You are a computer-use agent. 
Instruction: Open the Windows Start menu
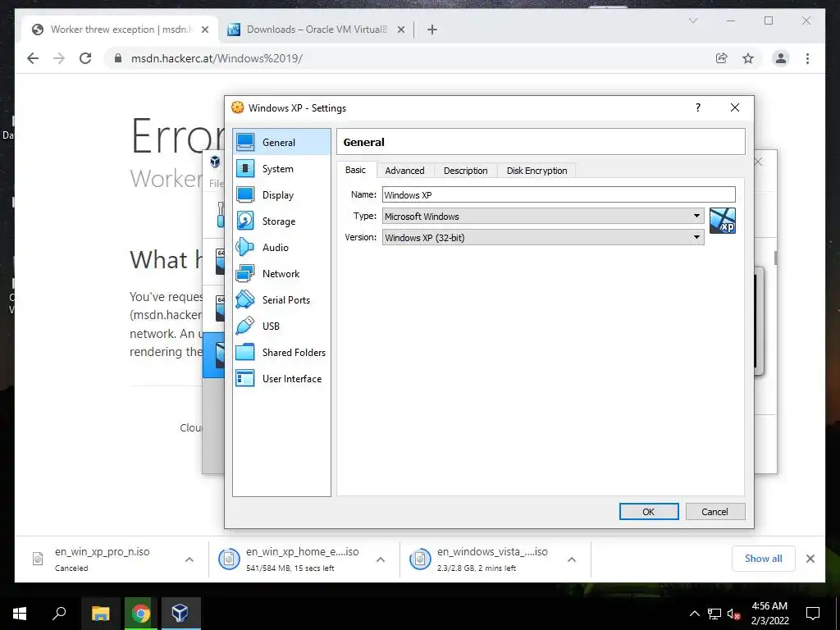20,614
